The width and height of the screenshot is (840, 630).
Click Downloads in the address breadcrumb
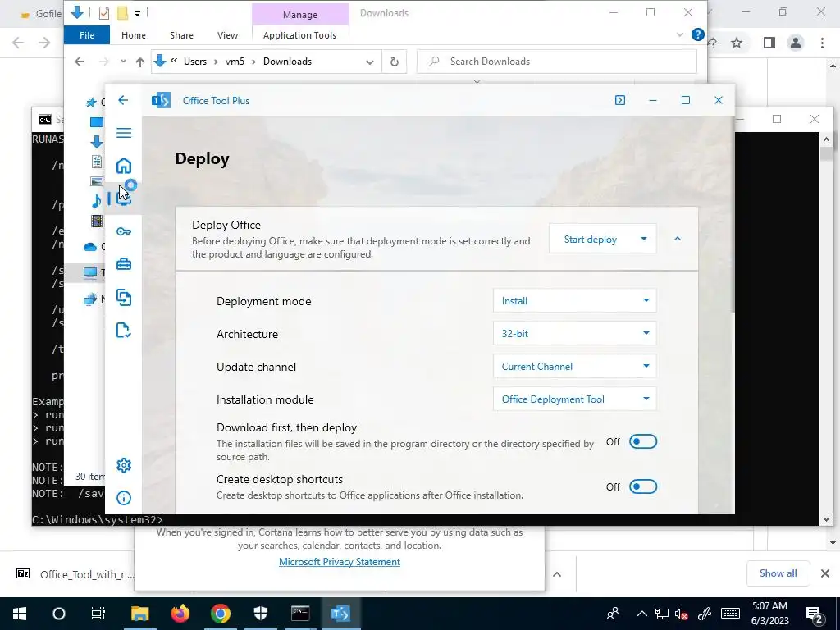tap(287, 62)
